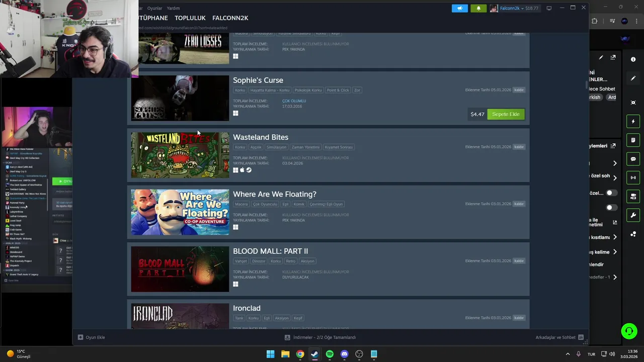The height and width of the screenshot is (362, 644).
Task: Click the browser extensions puzzle icon
Action: point(595,21)
